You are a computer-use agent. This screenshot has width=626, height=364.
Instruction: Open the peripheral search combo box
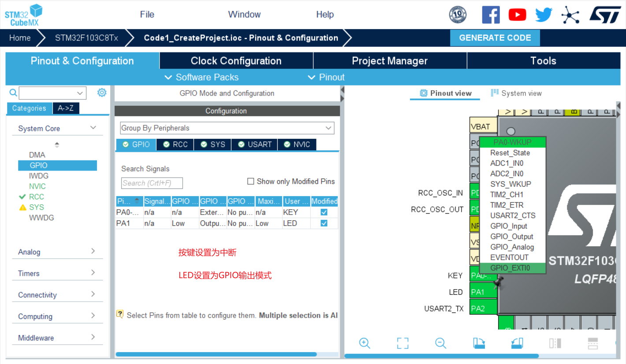pos(52,93)
